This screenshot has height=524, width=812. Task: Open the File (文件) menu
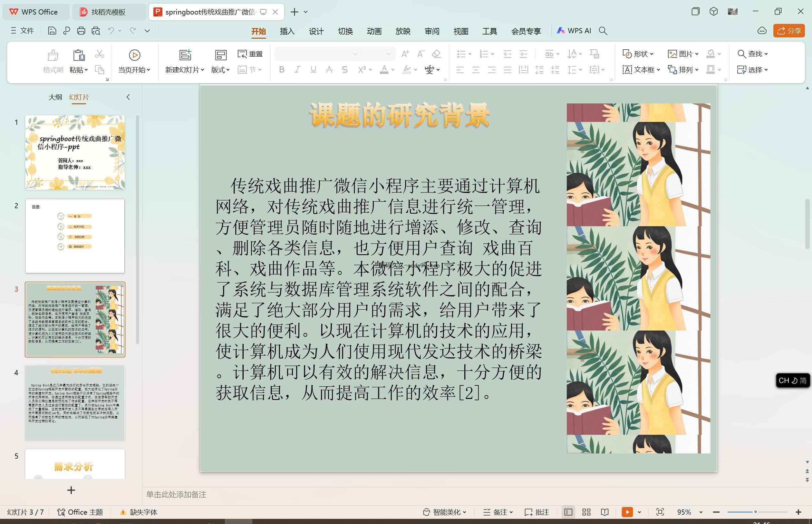pyautogui.click(x=23, y=31)
